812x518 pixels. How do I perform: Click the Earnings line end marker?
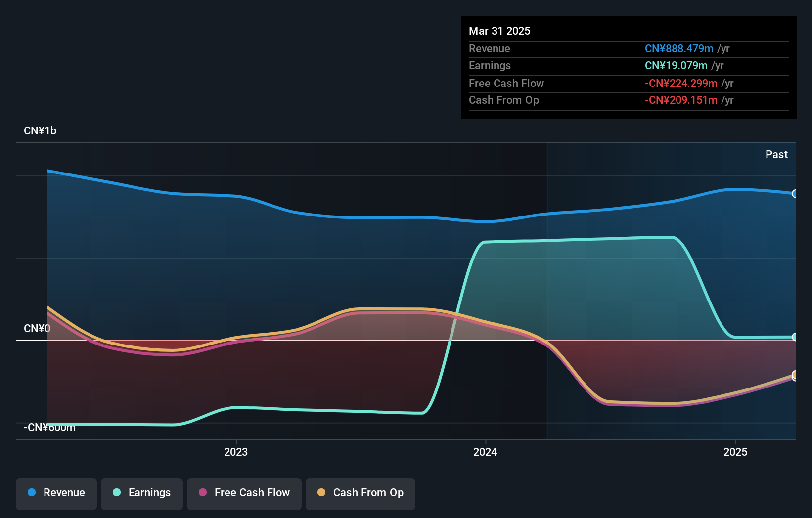pyautogui.click(x=795, y=337)
